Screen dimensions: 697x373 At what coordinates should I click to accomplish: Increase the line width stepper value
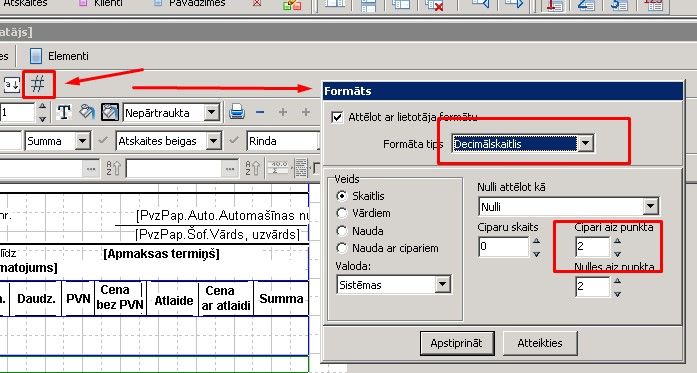click(x=42, y=107)
